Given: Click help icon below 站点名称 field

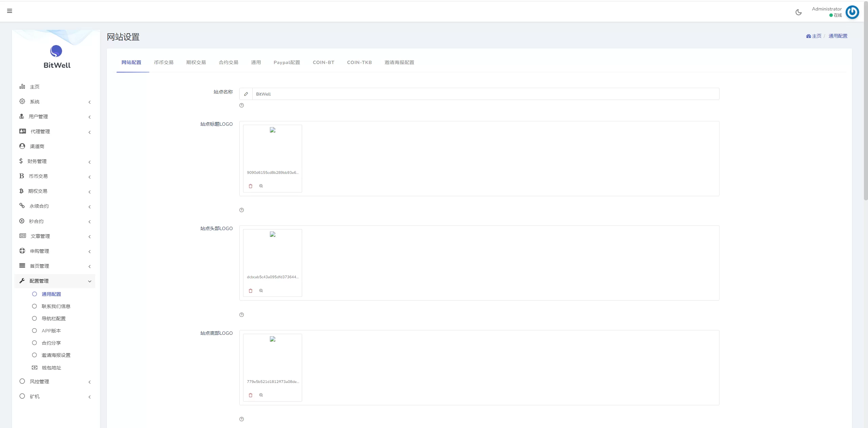Looking at the screenshot, I should (x=242, y=105).
